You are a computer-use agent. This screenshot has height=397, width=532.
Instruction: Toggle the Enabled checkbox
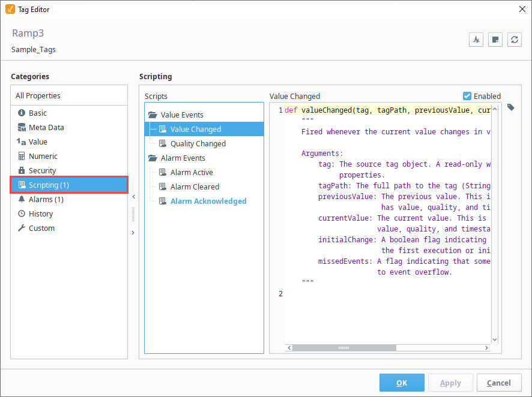coord(467,96)
